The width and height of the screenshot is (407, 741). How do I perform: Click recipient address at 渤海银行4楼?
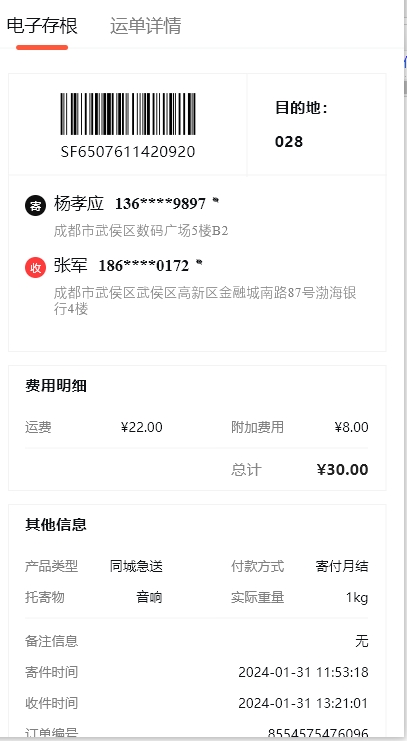(x=205, y=301)
